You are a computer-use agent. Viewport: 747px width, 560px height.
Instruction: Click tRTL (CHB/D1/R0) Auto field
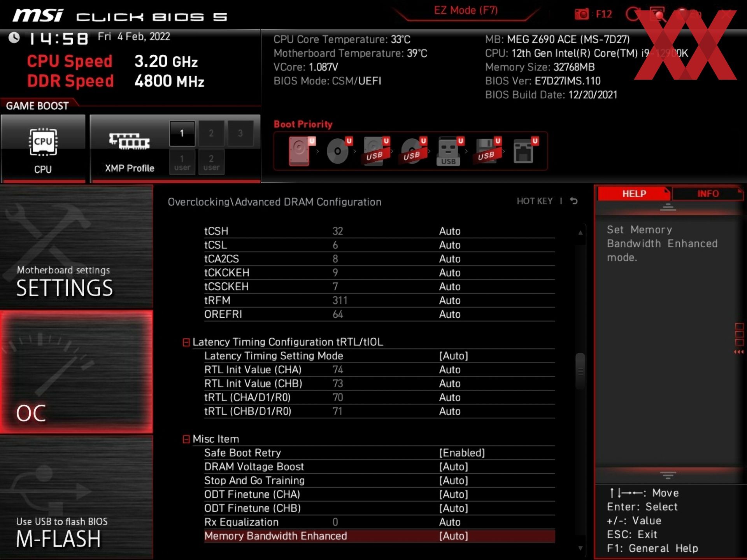(450, 411)
